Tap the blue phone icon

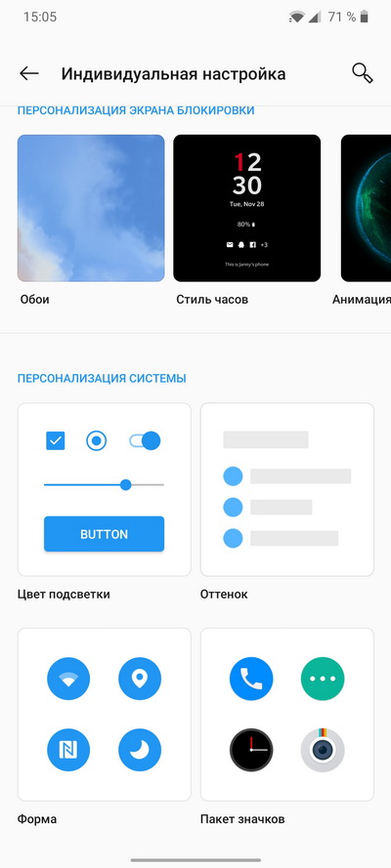pyautogui.click(x=251, y=679)
